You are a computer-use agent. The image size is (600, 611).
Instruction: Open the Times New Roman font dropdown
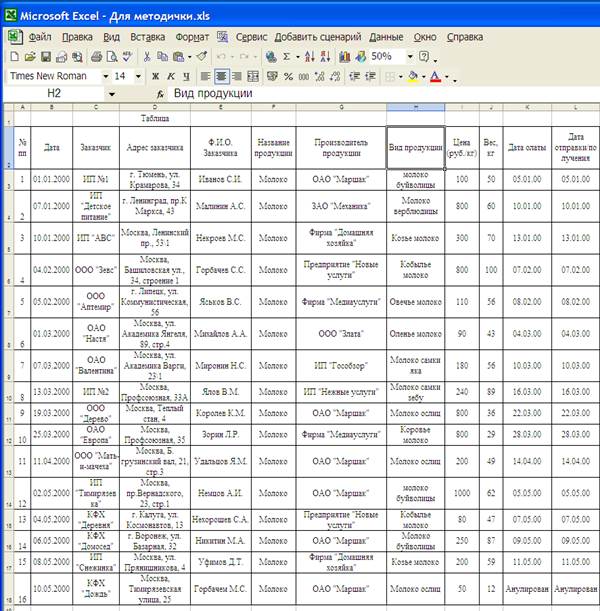(x=105, y=76)
